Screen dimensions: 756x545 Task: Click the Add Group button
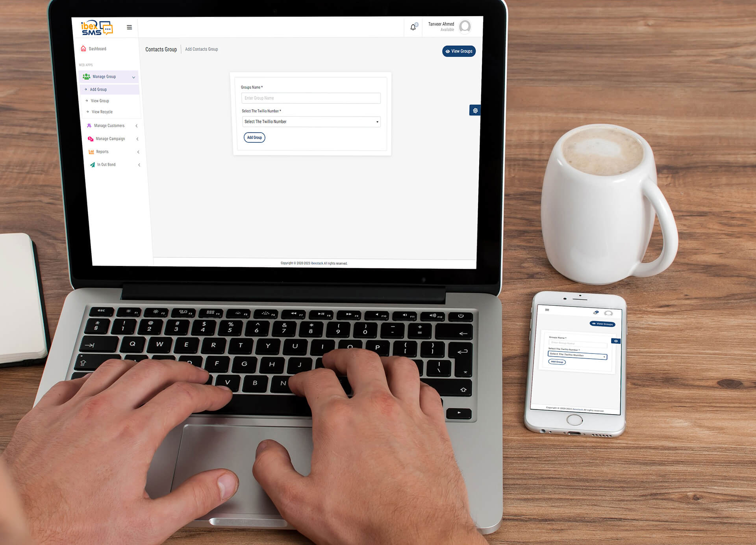(254, 137)
